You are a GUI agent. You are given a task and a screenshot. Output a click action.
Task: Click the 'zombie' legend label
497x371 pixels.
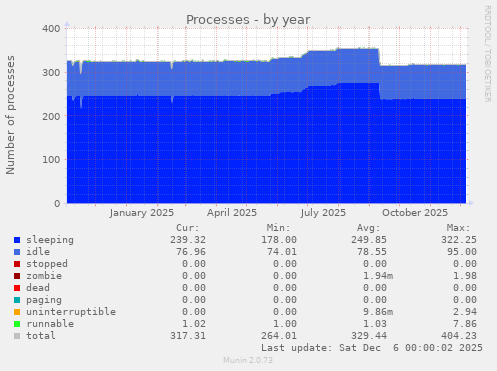click(x=44, y=276)
